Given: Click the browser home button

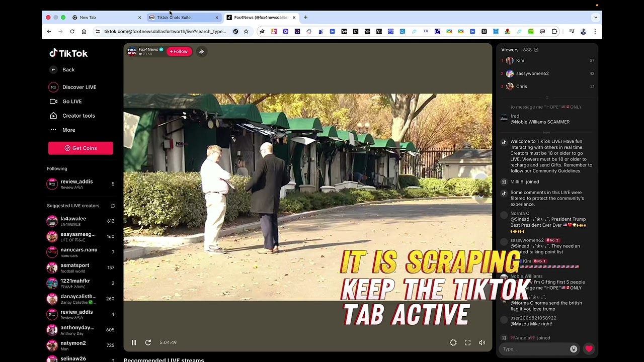Looking at the screenshot, I should point(84,32).
